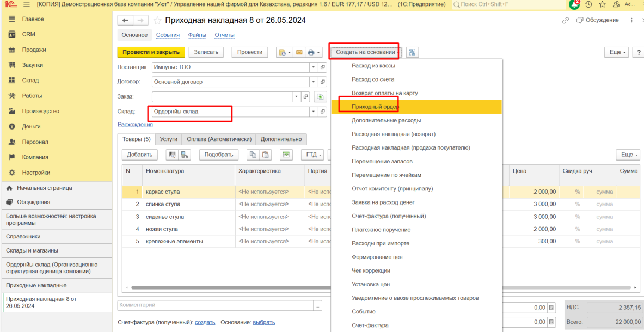Open the Расхождения link

(135, 125)
